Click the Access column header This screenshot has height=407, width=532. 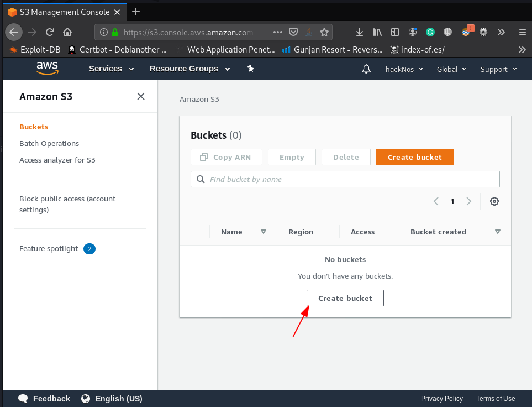pos(363,232)
